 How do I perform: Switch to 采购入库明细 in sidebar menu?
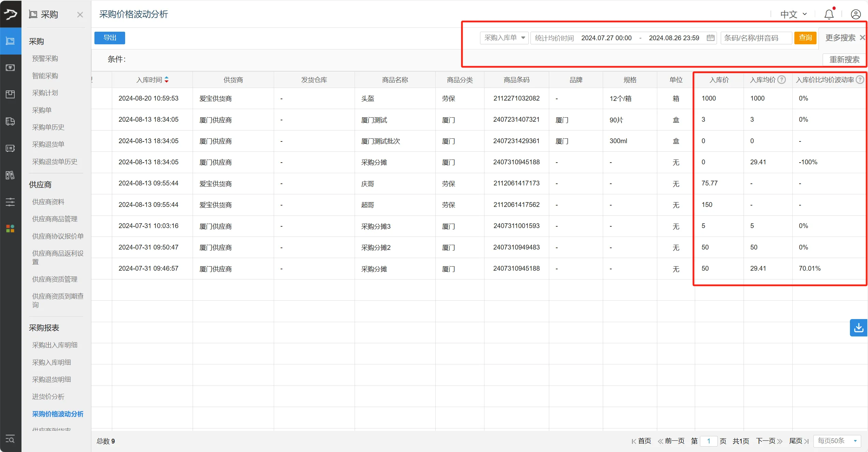[x=51, y=362]
